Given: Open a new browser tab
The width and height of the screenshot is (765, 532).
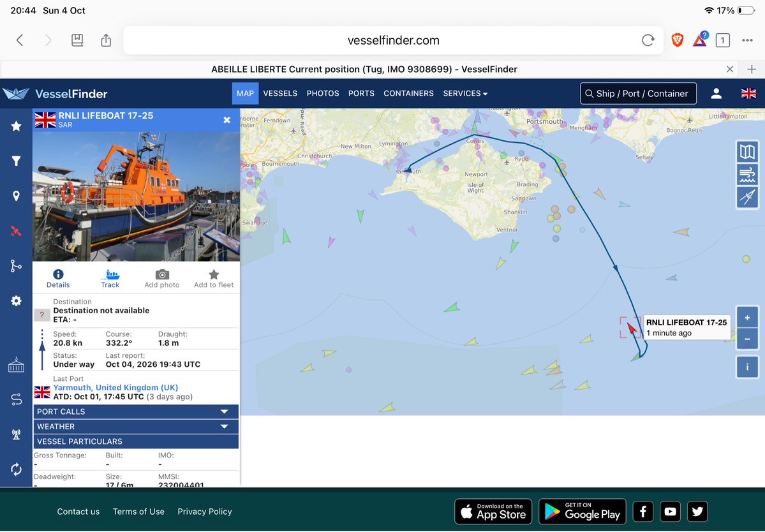Looking at the screenshot, I should (x=752, y=70).
